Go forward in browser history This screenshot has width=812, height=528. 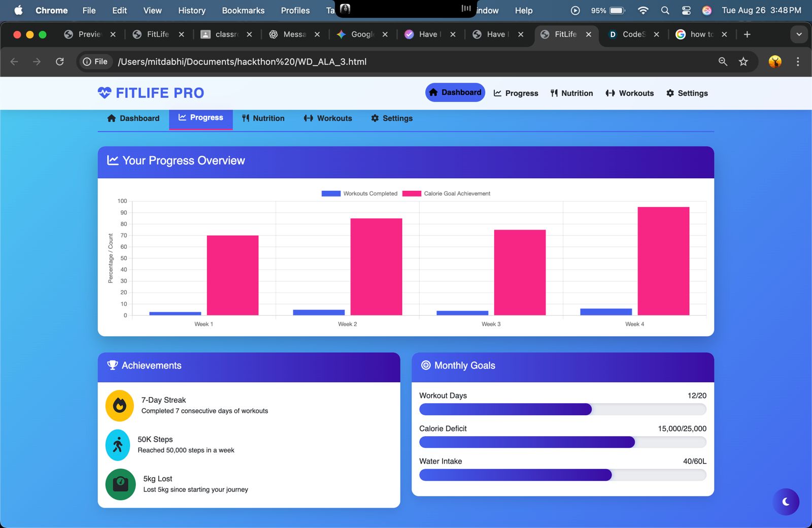37,61
